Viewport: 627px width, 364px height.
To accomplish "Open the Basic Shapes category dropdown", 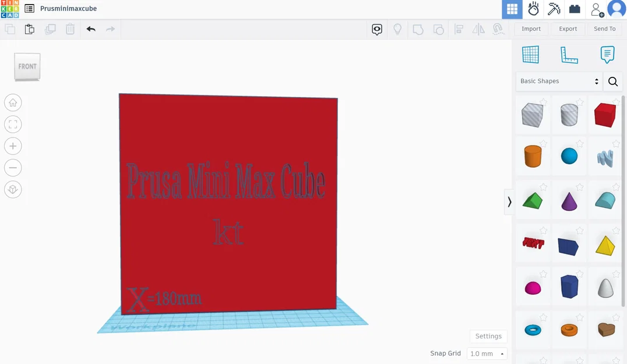I will click(558, 81).
